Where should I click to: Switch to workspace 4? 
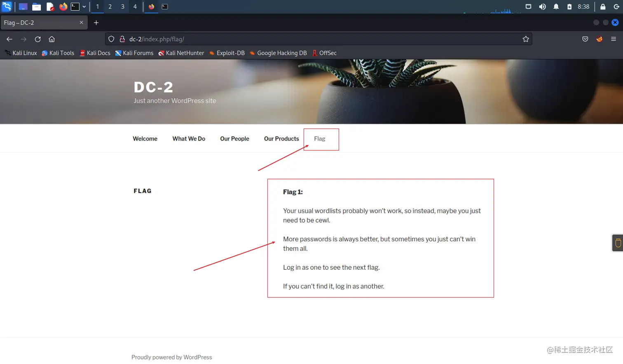pos(135,7)
